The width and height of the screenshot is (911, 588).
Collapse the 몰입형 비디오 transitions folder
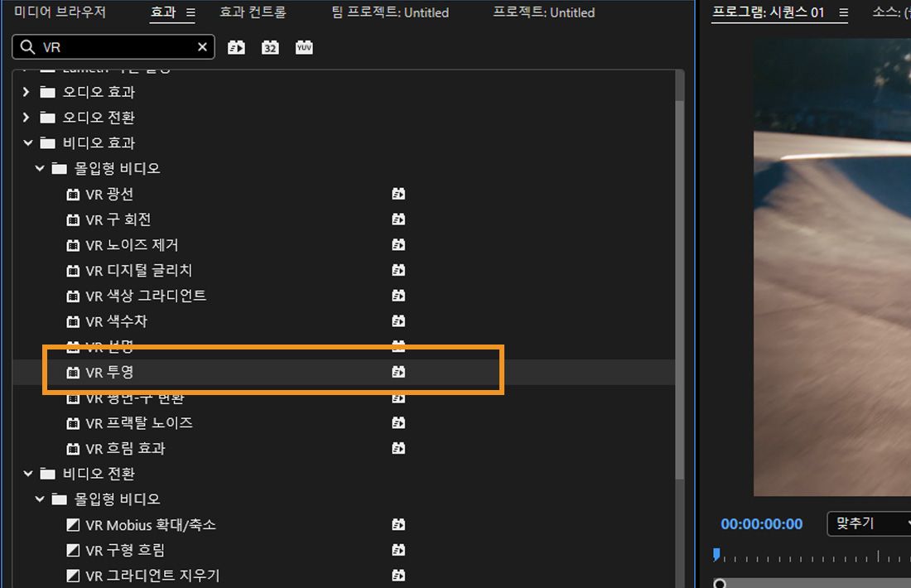tap(40, 499)
